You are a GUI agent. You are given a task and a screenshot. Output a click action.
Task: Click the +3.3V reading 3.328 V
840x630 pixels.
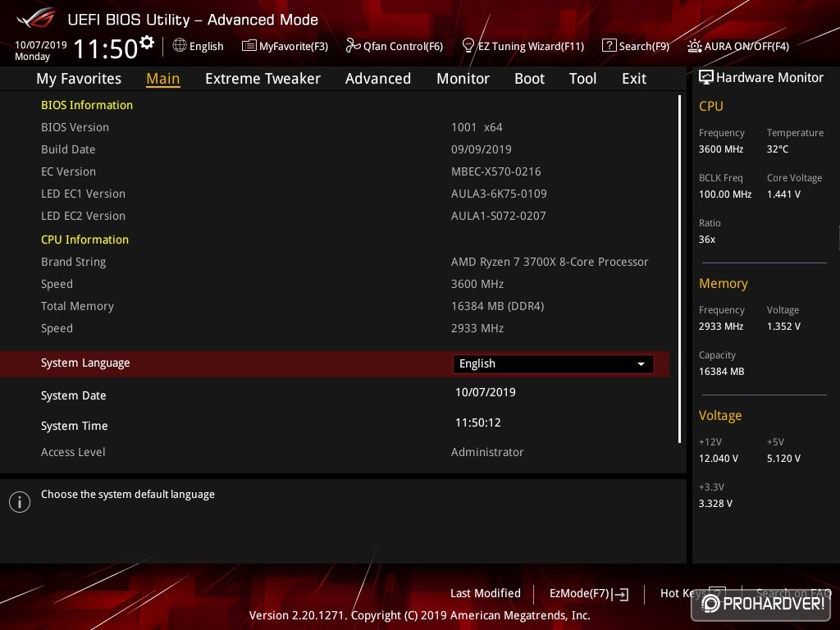715,503
